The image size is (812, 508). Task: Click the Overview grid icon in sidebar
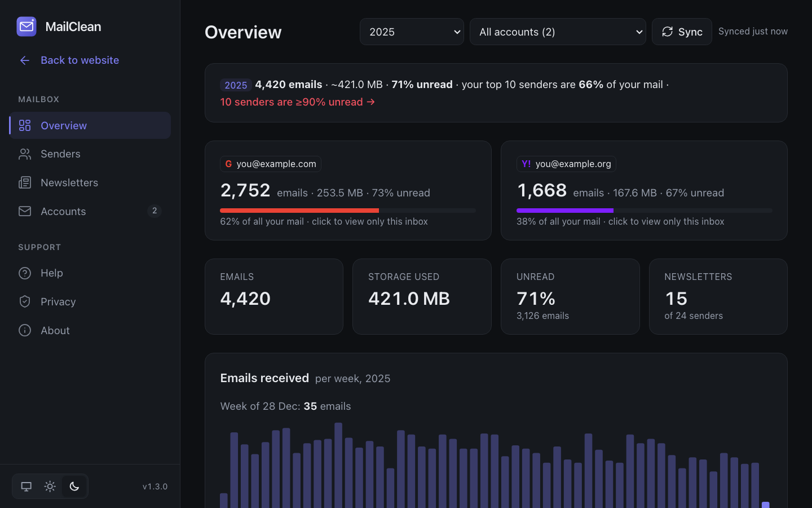[x=25, y=125]
